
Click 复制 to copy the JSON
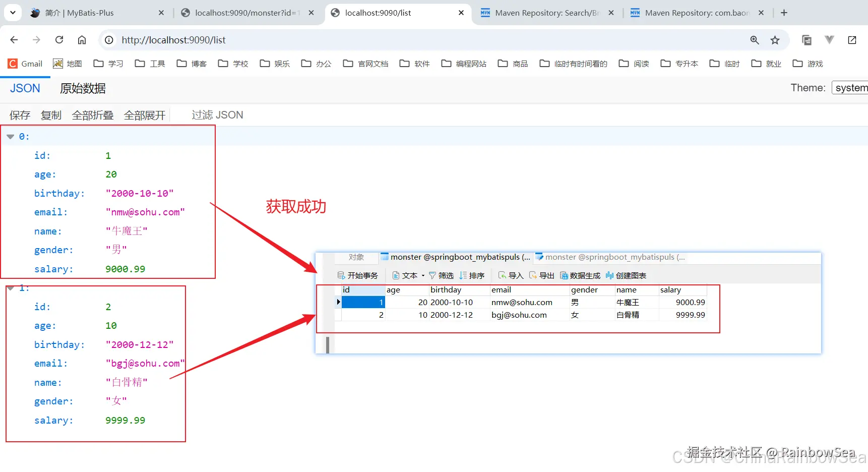tap(51, 115)
